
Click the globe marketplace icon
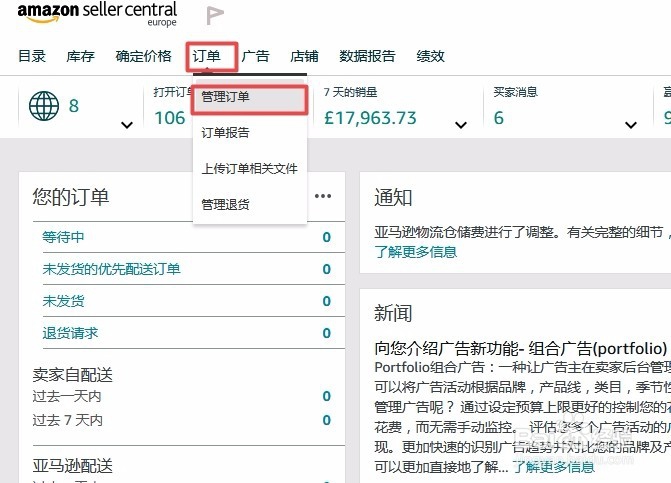coord(44,106)
